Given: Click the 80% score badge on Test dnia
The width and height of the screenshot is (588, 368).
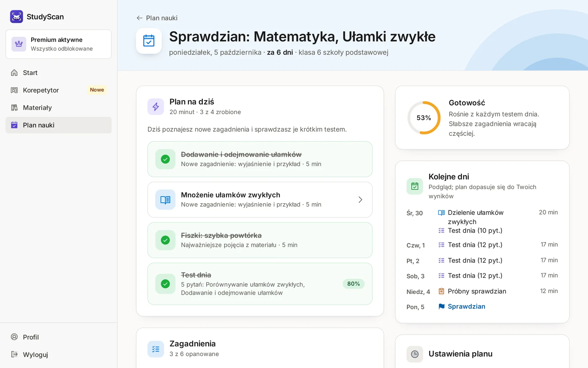Looking at the screenshot, I should [354, 284].
